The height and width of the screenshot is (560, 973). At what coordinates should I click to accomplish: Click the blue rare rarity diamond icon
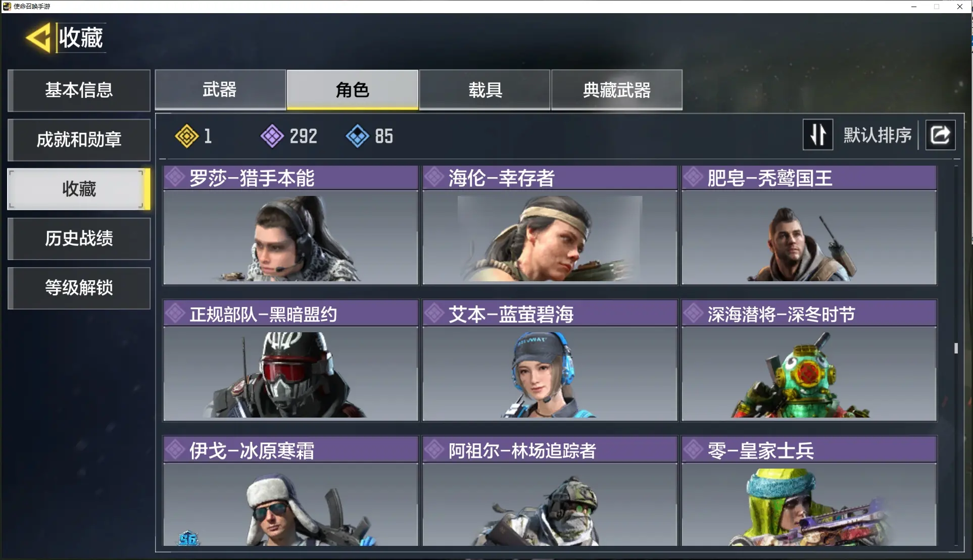pos(358,136)
